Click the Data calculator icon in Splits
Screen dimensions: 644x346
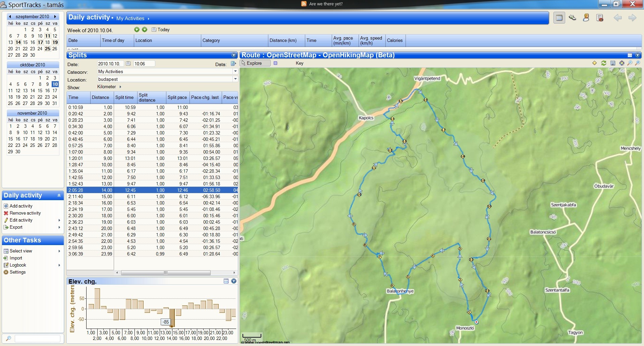pyautogui.click(x=233, y=64)
